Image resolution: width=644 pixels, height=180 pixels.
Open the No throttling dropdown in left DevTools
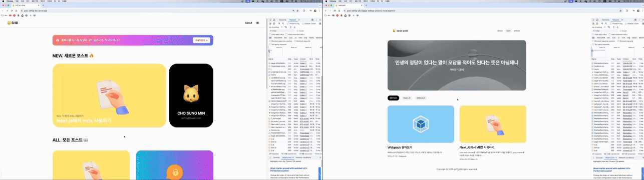coord(275,27)
